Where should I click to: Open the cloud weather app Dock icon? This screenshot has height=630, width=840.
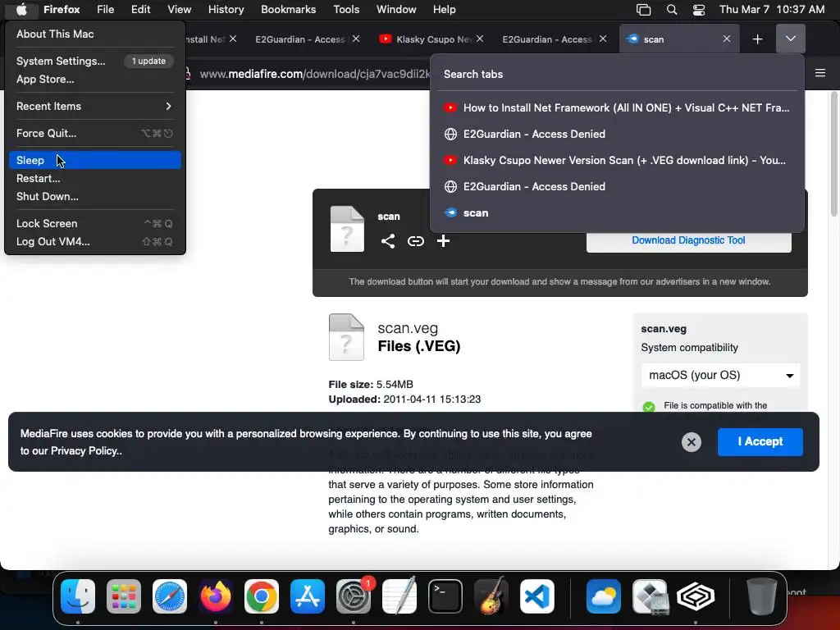coord(604,596)
